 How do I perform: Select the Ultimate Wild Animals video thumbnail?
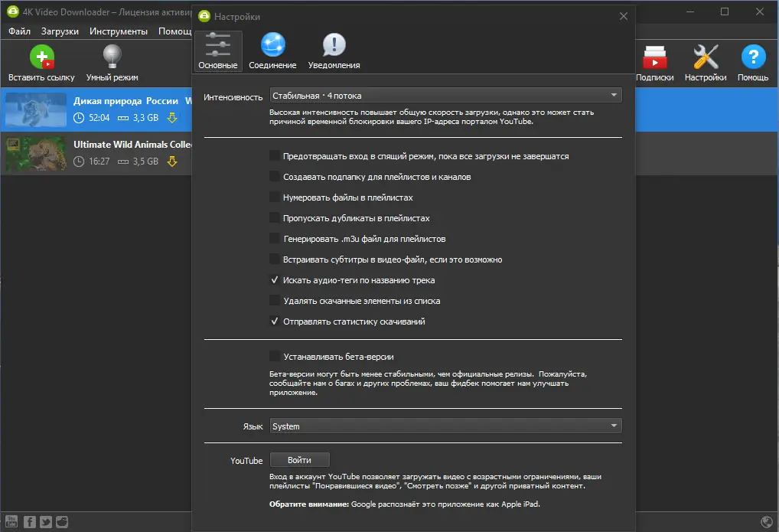pyautogui.click(x=36, y=154)
